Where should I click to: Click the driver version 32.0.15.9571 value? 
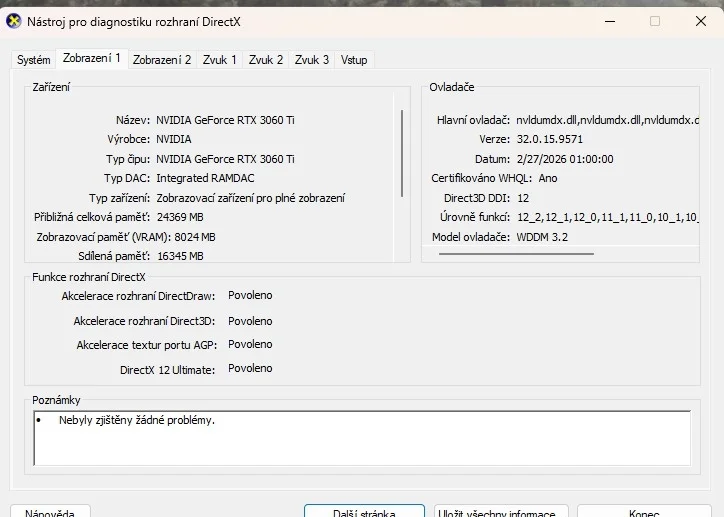(x=549, y=139)
